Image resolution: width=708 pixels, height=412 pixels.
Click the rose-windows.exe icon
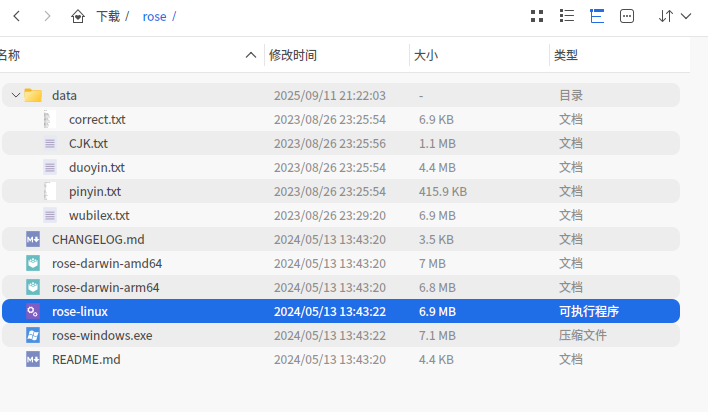click(x=33, y=335)
